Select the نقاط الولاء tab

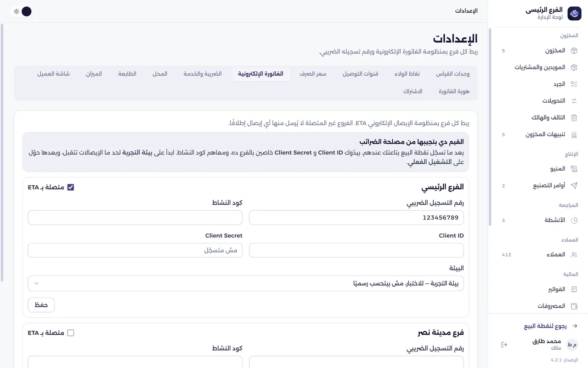click(x=407, y=74)
